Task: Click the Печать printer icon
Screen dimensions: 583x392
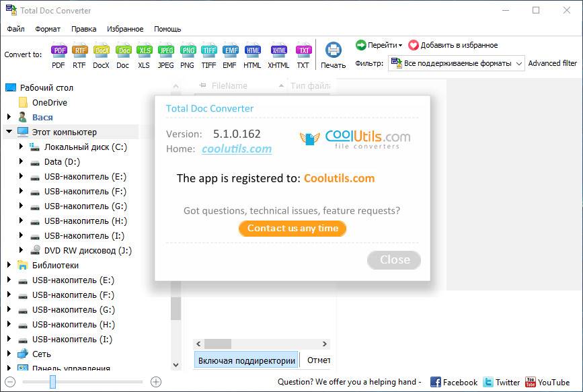Action: (x=333, y=50)
